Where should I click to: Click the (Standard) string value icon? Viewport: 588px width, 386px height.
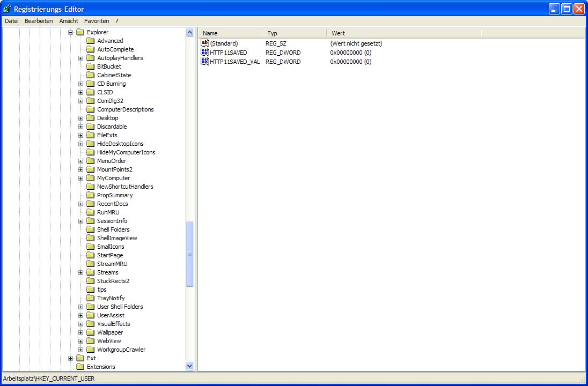tap(205, 43)
